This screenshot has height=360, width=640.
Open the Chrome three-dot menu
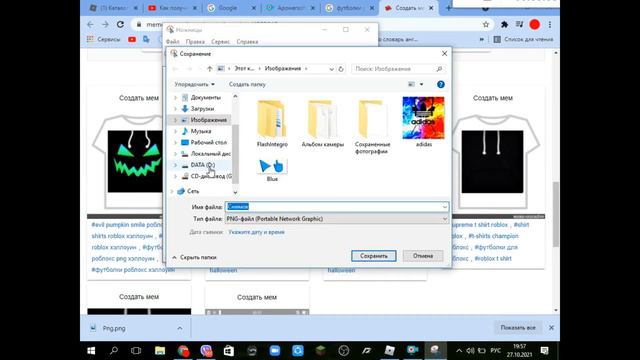(x=550, y=24)
